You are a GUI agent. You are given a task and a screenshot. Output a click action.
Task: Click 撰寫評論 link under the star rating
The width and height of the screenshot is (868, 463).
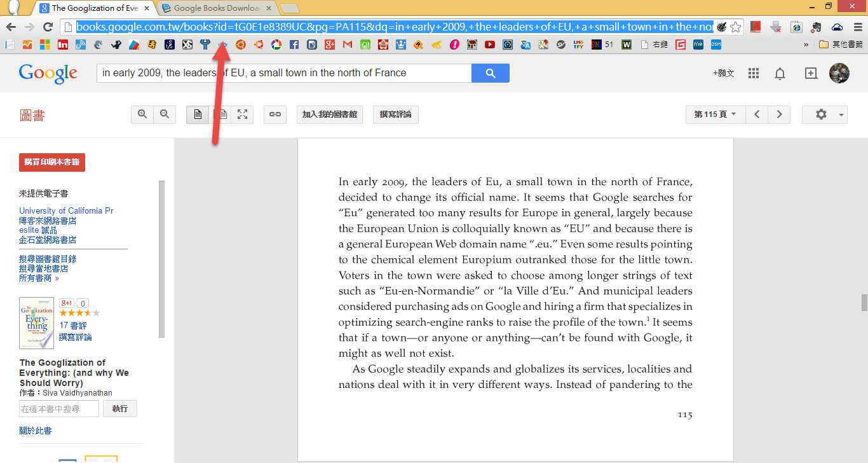(75, 336)
